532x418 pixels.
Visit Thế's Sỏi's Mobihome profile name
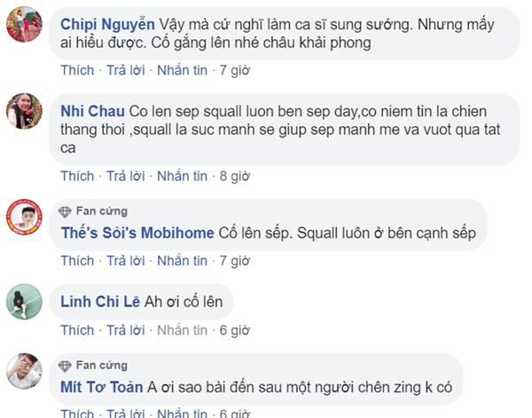[x=137, y=233]
